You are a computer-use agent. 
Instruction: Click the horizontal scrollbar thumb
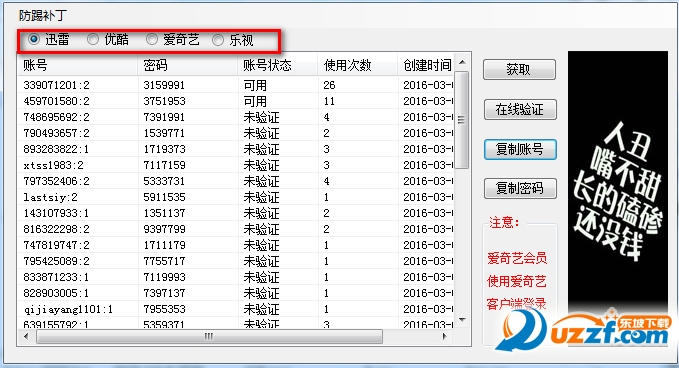tap(209, 336)
